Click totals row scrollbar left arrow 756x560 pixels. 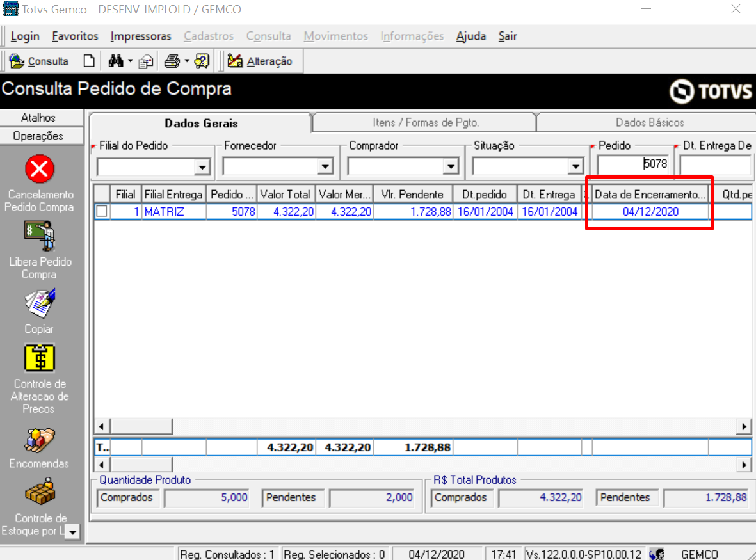pyautogui.click(x=101, y=465)
